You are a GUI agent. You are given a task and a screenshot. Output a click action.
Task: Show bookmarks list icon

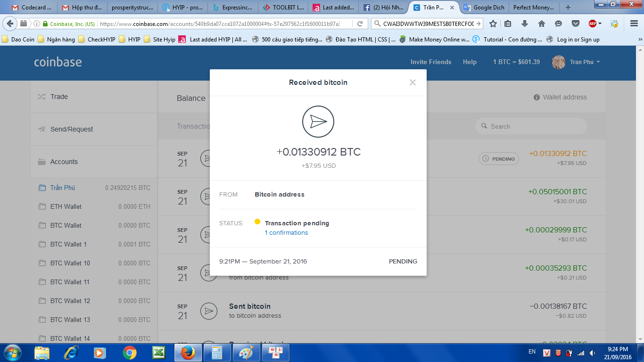coord(508,24)
